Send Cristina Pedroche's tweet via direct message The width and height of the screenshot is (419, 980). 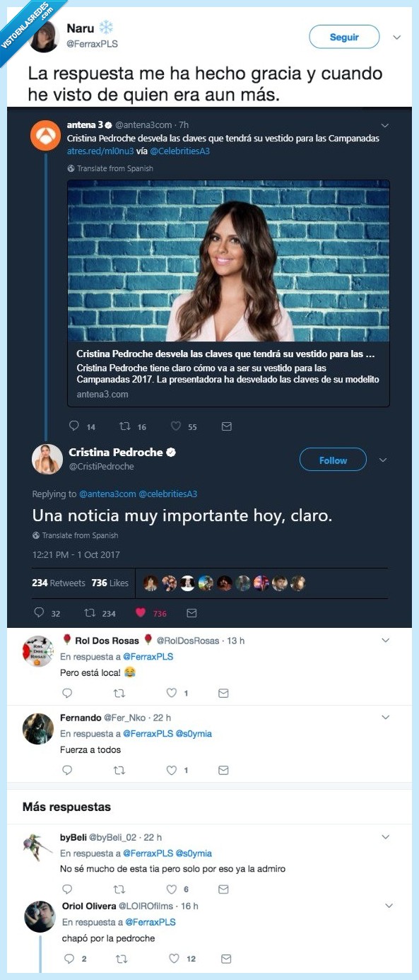[191, 613]
